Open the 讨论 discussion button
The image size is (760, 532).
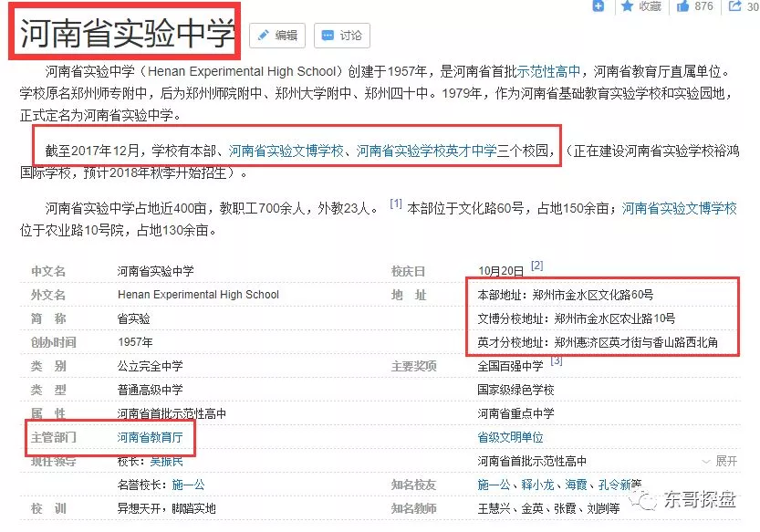(341, 36)
